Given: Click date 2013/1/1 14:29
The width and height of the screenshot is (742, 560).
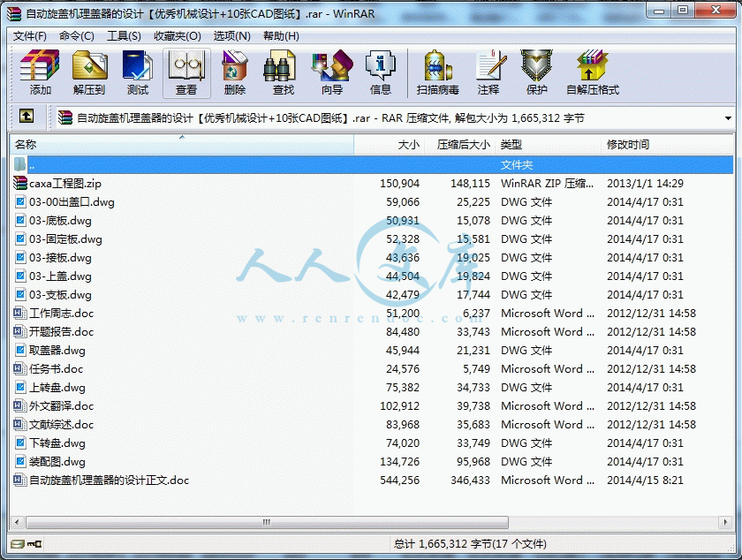Looking at the screenshot, I should [645, 183].
